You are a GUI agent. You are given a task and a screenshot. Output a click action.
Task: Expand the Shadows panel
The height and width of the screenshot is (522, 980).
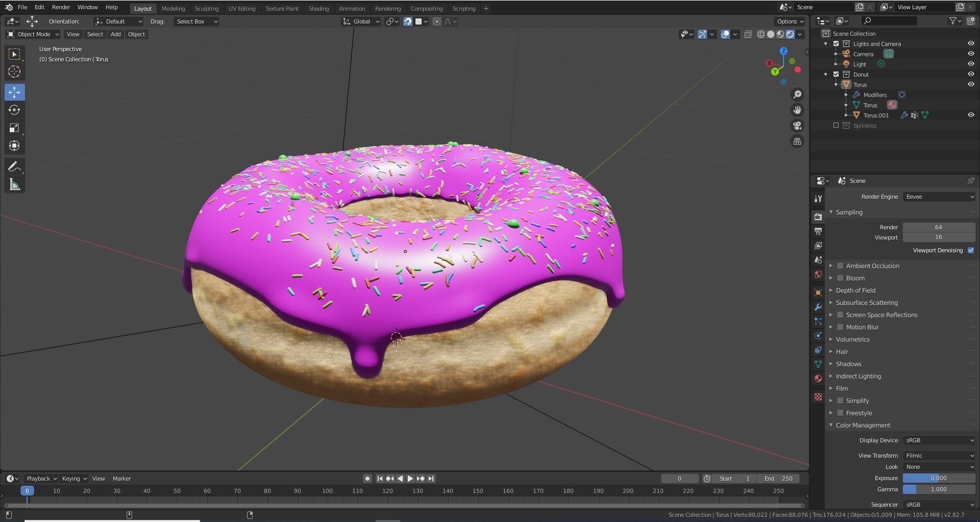coord(848,364)
